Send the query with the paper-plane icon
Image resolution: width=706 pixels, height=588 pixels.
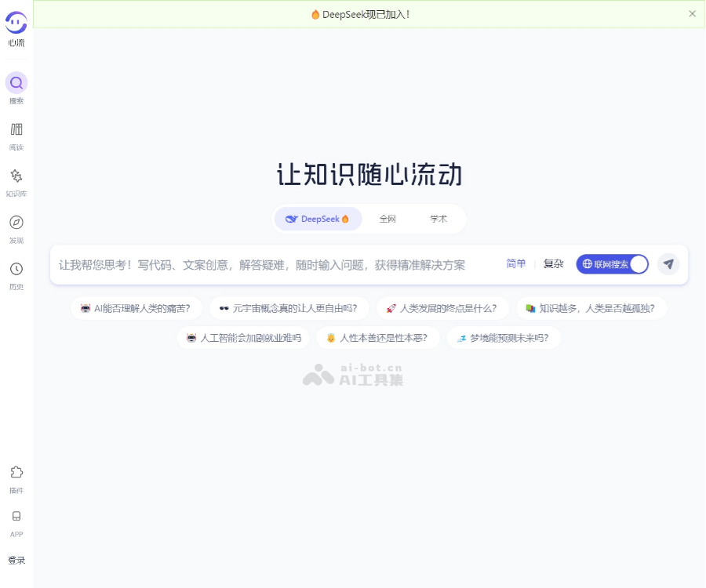pyautogui.click(x=668, y=264)
